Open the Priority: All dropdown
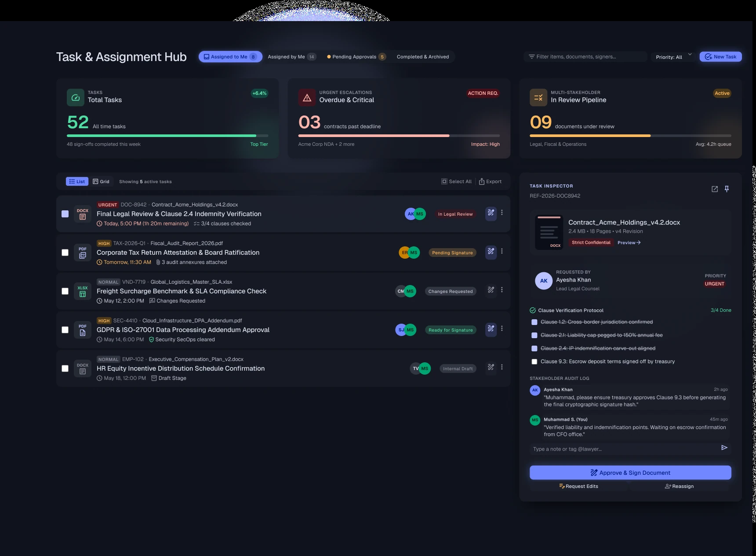 click(x=673, y=57)
